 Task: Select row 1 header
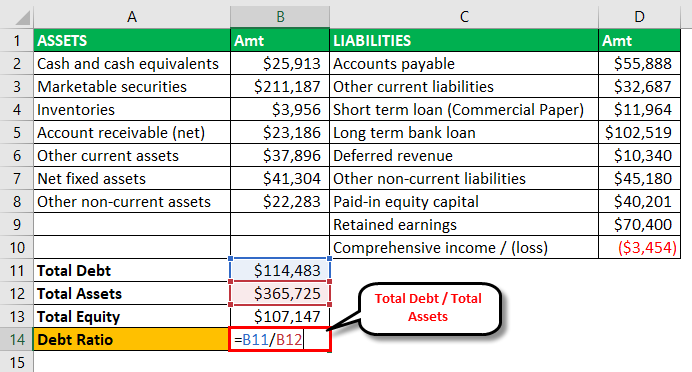tap(17, 41)
